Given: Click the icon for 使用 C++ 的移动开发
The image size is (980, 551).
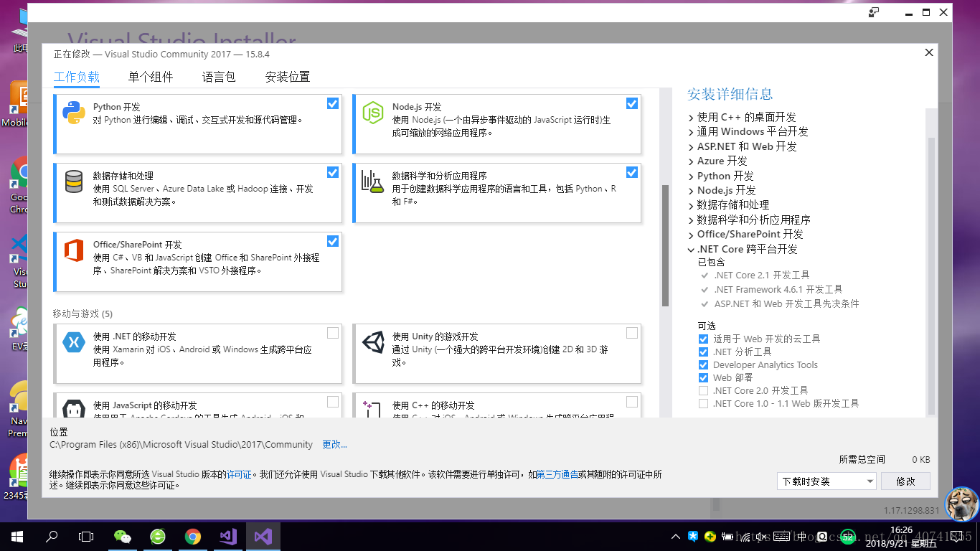Looking at the screenshot, I should pos(373,410).
